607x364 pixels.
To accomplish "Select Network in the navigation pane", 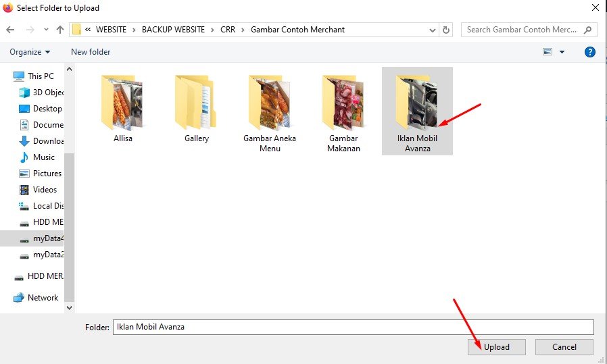I will (x=43, y=298).
